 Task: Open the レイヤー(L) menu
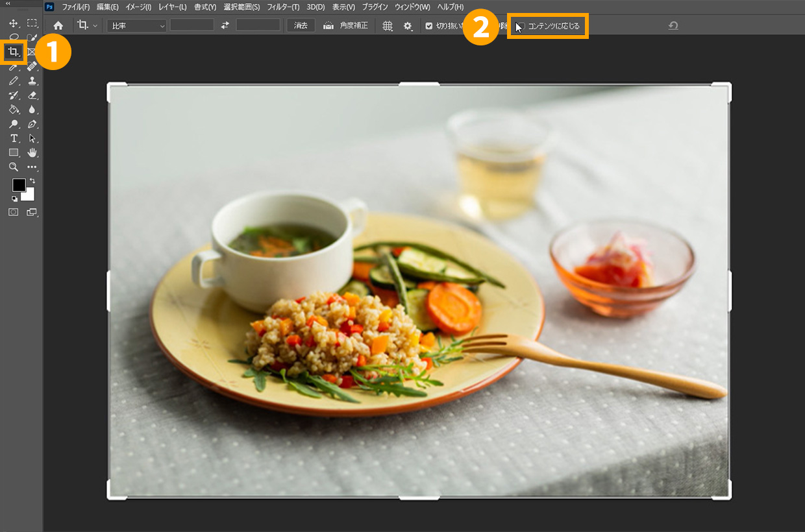click(172, 6)
